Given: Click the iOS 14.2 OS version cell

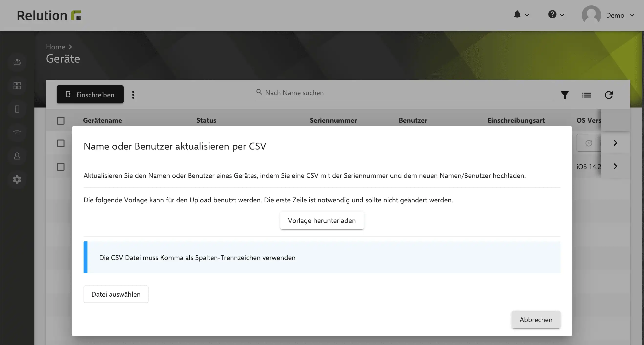Looking at the screenshot, I should 589,167.
